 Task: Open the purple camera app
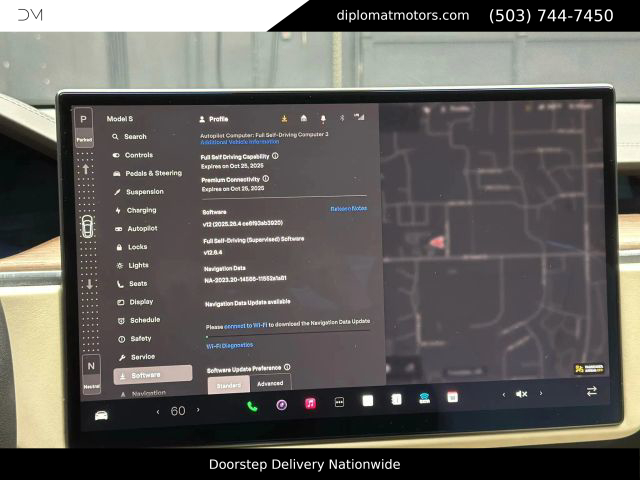(282, 405)
